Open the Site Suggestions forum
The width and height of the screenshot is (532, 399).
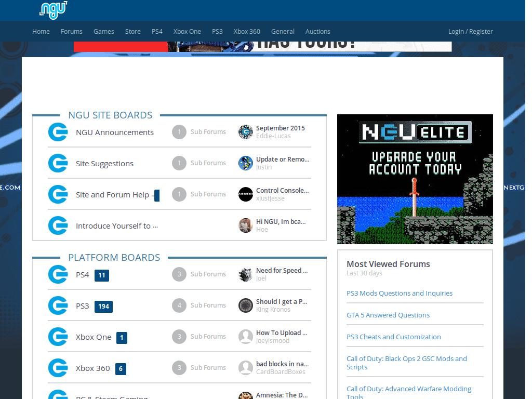(x=104, y=164)
